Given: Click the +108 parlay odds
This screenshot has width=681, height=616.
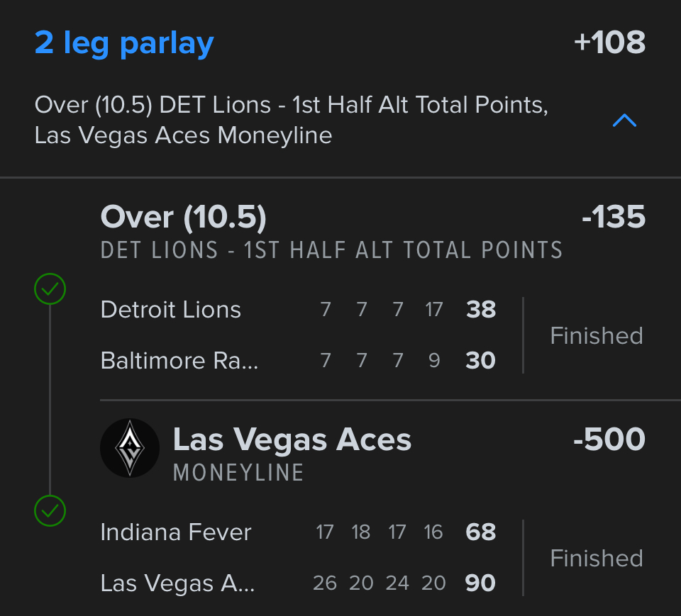Looking at the screenshot, I should [609, 43].
